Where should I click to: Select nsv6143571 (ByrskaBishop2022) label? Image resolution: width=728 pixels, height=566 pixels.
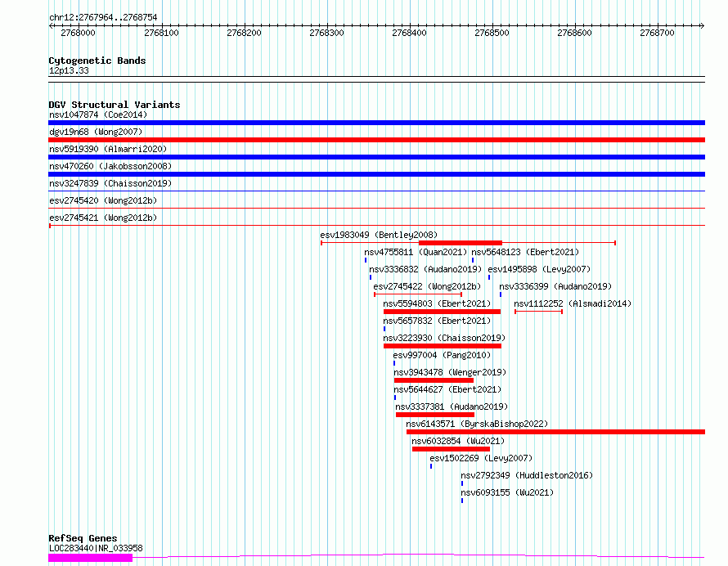pyautogui.click(x=477, y=424)
